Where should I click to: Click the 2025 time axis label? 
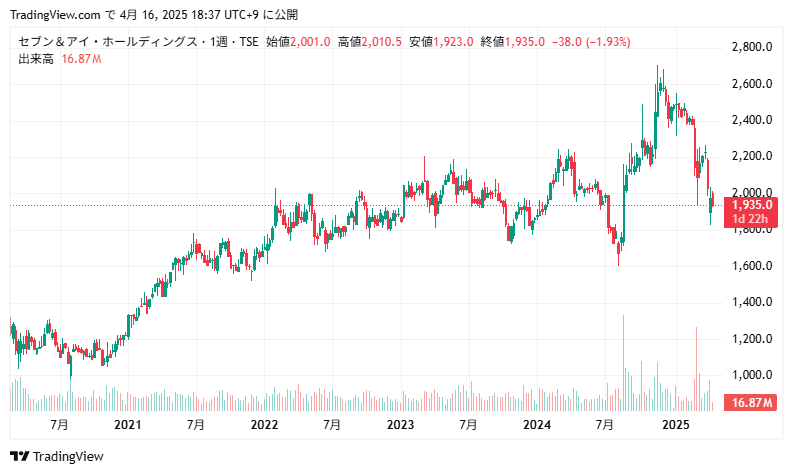pos(676,424)
